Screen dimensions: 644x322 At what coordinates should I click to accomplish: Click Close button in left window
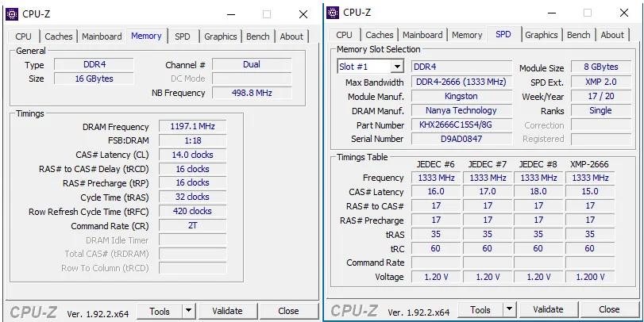[x=288, y=312]
